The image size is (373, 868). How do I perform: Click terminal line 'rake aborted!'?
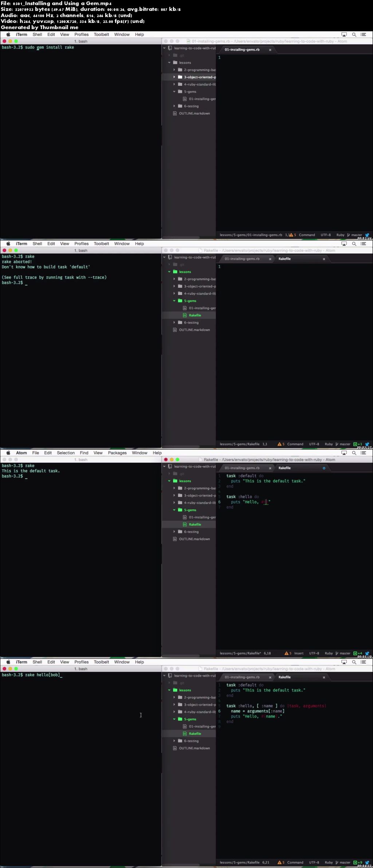[17, 262]
